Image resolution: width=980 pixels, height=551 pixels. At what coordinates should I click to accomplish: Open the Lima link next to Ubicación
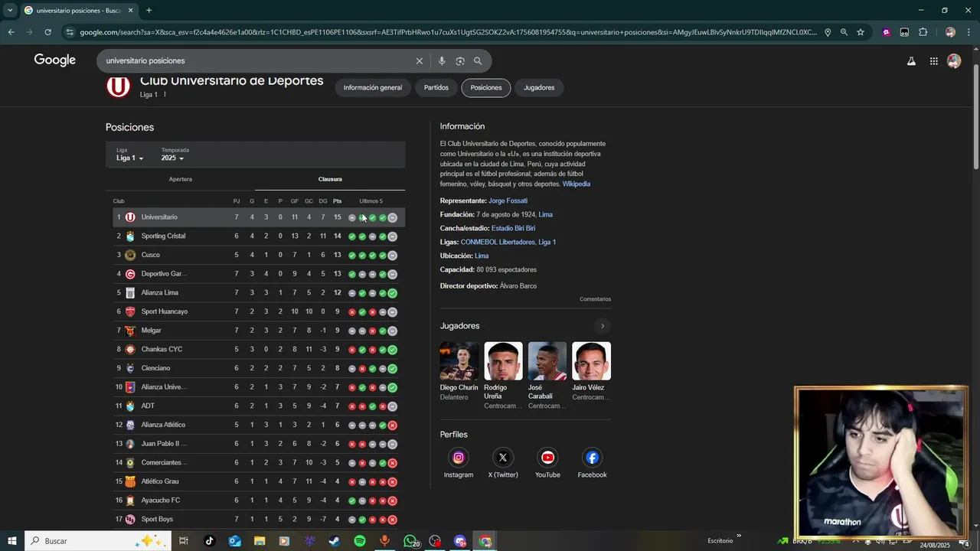point(482,256)
